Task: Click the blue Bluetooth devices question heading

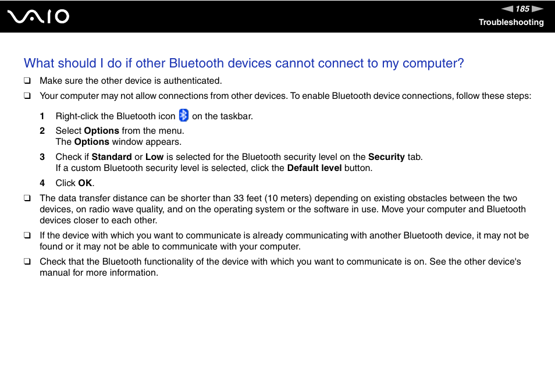Action: click(x=244, y=63)
